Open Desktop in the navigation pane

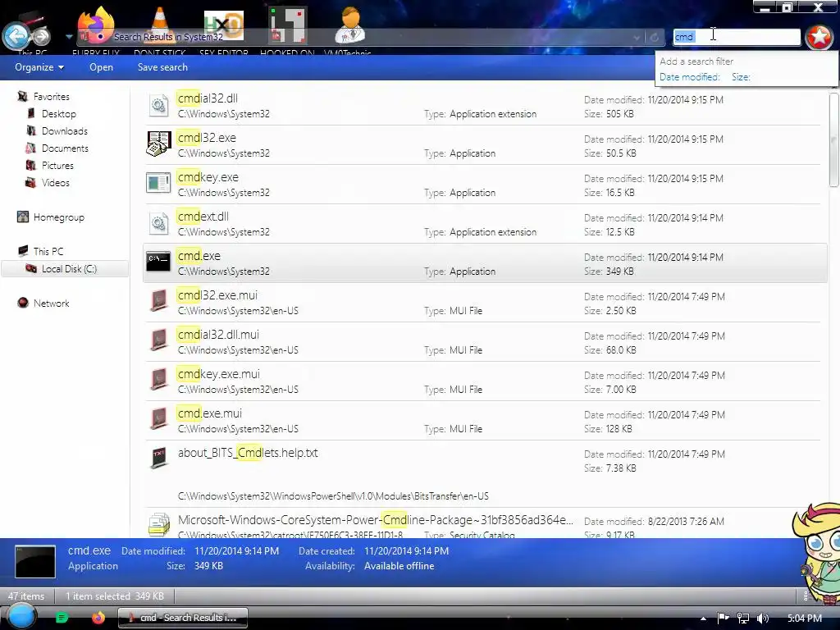(59, 113)
